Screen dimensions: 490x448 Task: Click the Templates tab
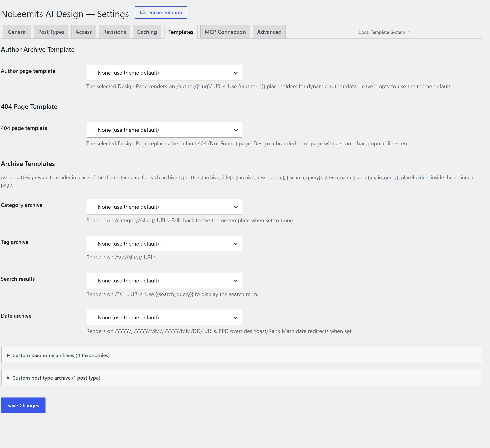pos(181,32)
